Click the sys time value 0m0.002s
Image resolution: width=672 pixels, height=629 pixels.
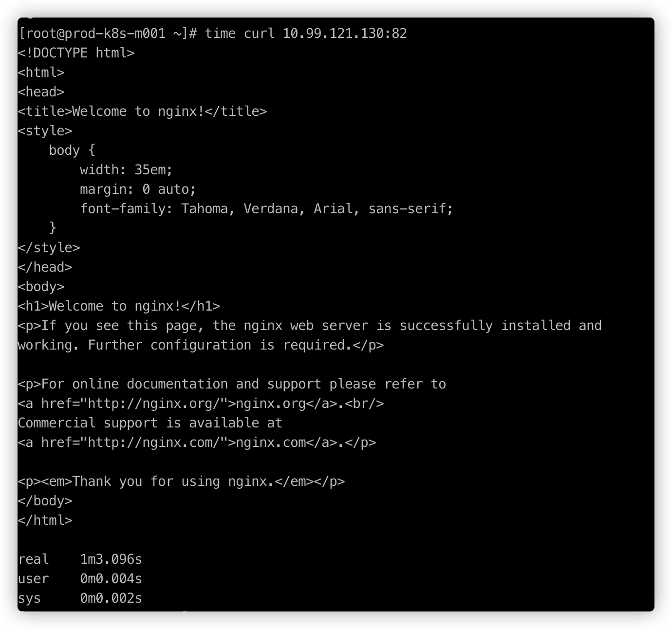point(111,598)
